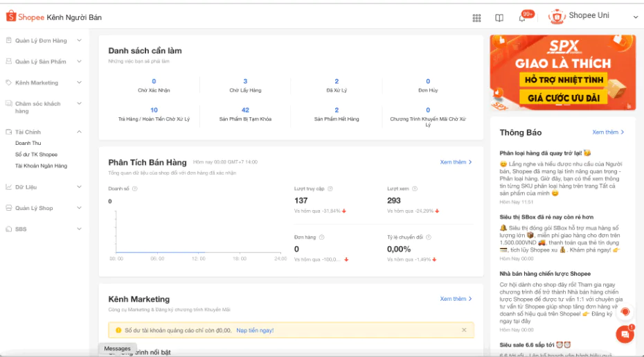Click help icon beside Tỷ lệ chuyển đổi
The image size is (644, 357).
click(x=430, y=237)
